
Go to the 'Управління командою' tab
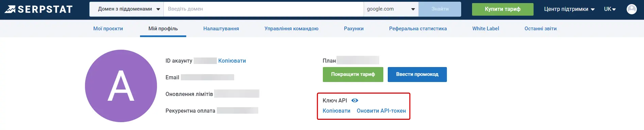pos(291,29)
